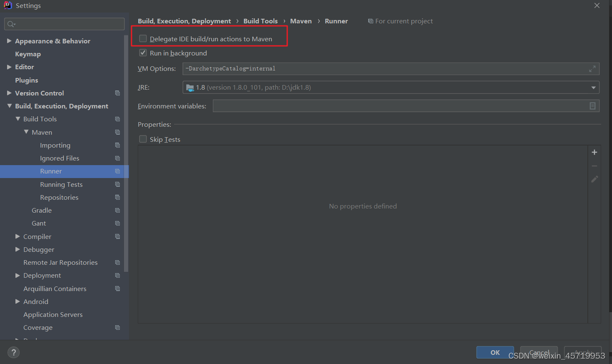Click project-level icon beside Build Tools

coord(117,119)
